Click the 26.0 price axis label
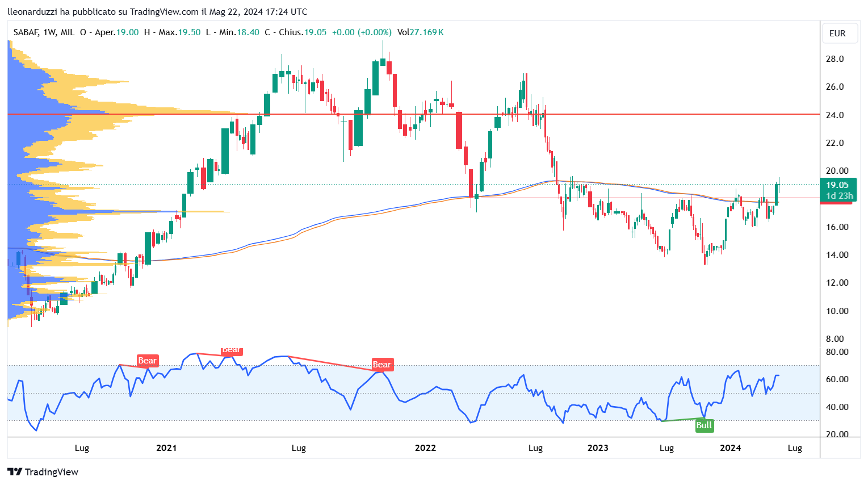This screenshot has height=485, width=868. 835,87
